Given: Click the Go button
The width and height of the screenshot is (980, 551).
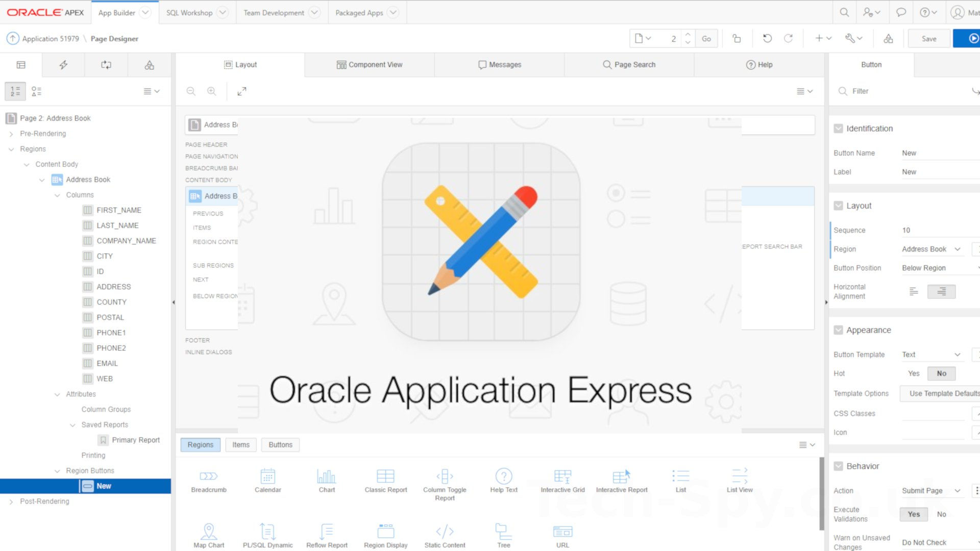Looking at the screenshot, I should 706,38.
